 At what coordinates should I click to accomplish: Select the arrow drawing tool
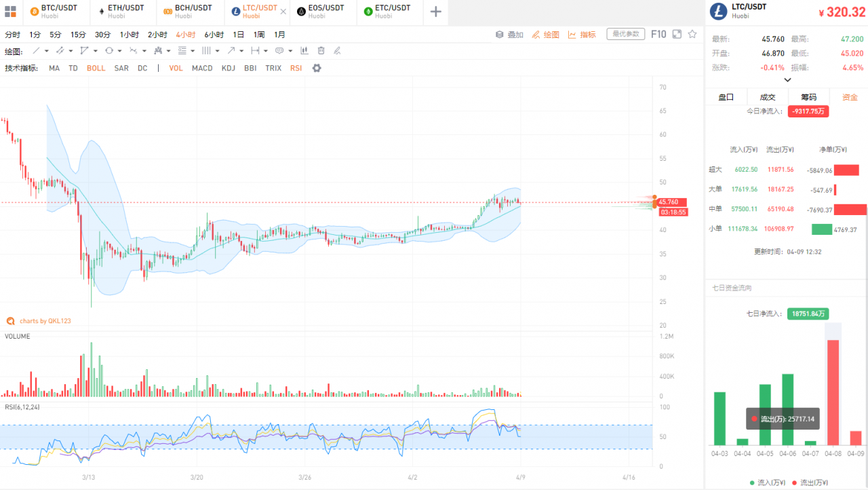[x=231, y=51]
